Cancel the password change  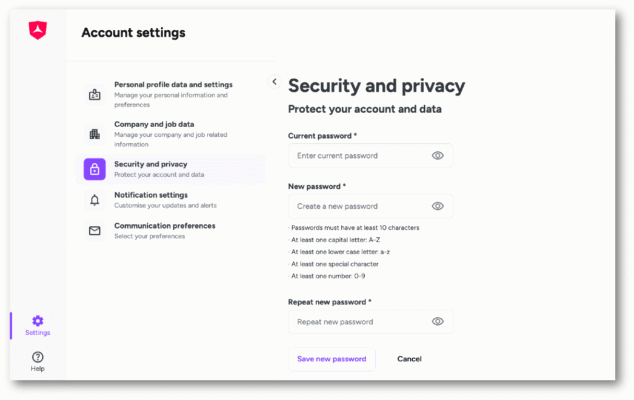pyautogui.click(x=409, y=359)
